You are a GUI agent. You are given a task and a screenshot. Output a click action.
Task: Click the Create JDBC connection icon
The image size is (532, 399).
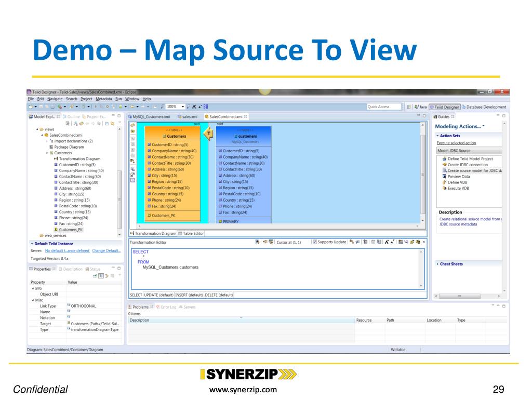445,165
